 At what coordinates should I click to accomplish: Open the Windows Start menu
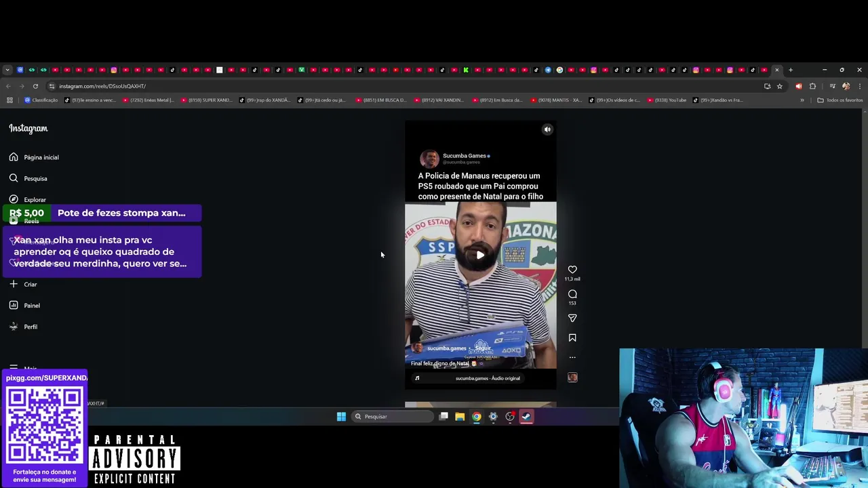tap(341, 417)
